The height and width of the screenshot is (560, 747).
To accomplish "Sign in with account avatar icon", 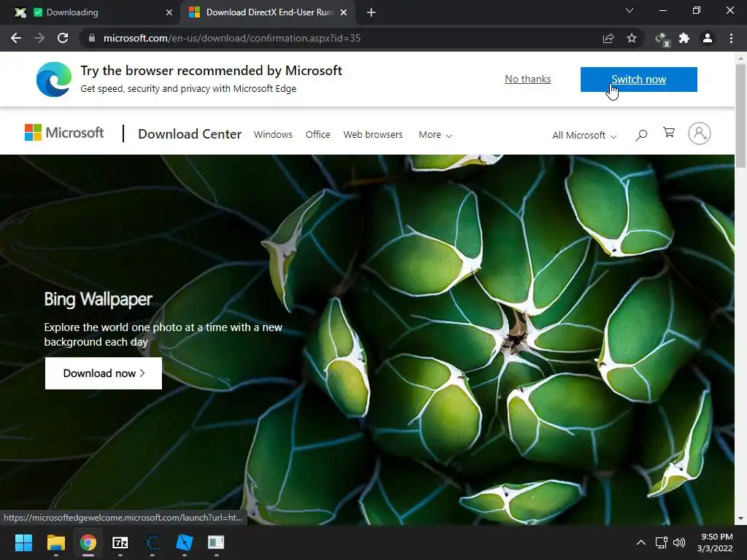I will tap(700, 133).
